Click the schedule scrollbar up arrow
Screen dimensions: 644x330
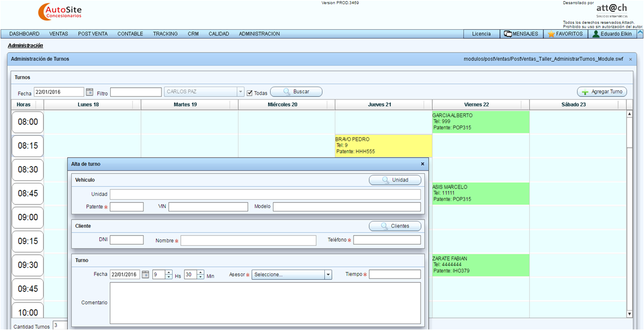[x=629, y=114]
